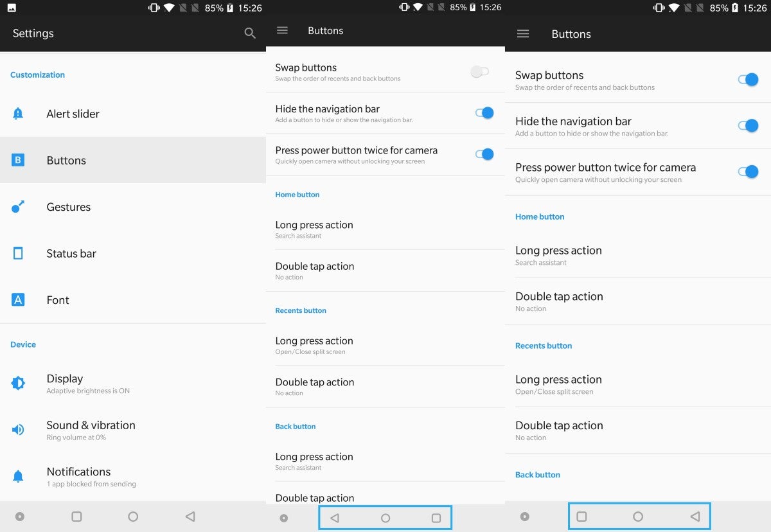
Task: Tap the picture notification icon in status bar
Action: [12, 8]
